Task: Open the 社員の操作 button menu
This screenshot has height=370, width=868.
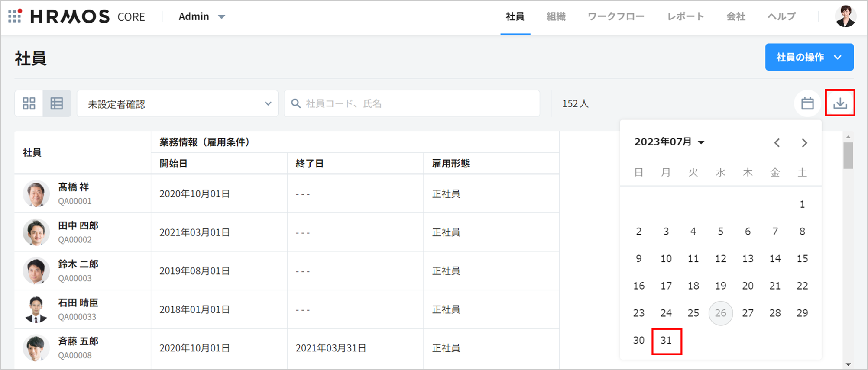Action: (x=809, y=57)
